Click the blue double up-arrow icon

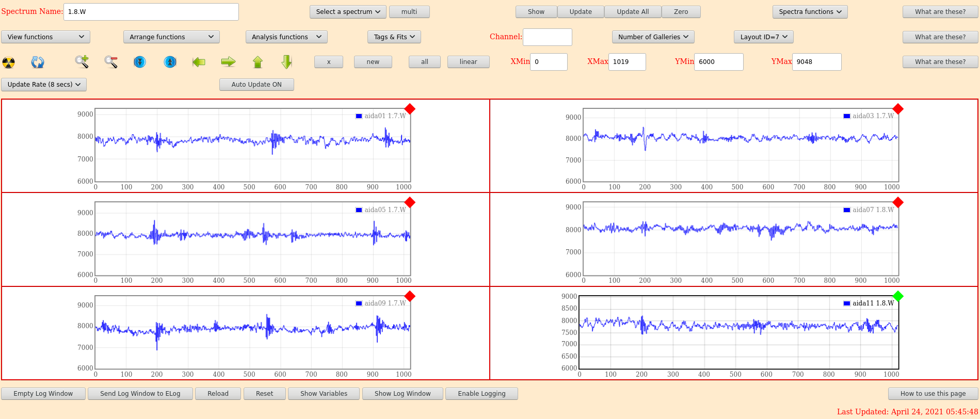click(x=170, y=62)
